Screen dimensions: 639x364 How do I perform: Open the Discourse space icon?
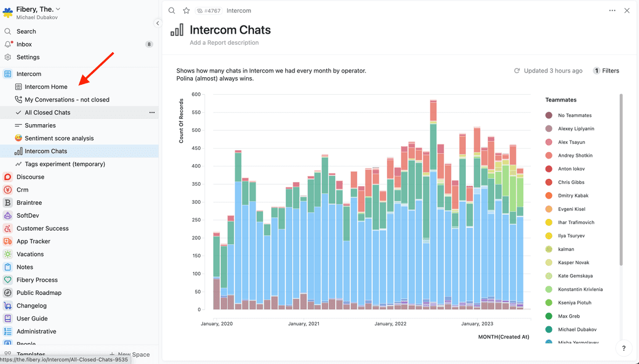tap(8, 177)
